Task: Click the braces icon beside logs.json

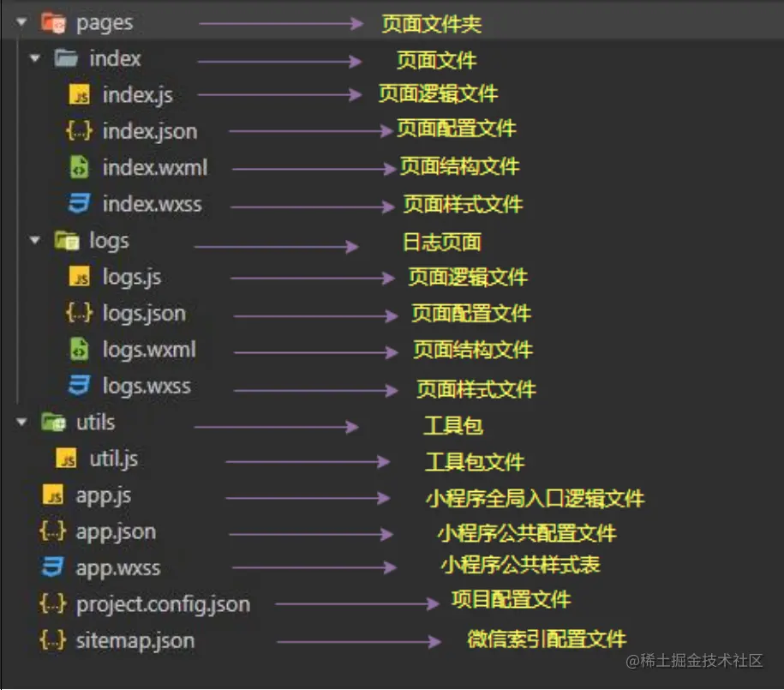Action: (79, 313)
